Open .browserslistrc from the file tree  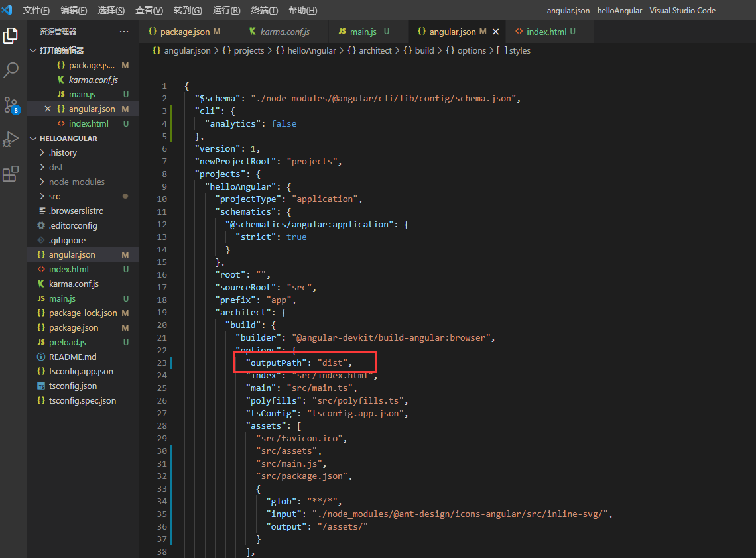click(83, 211)
